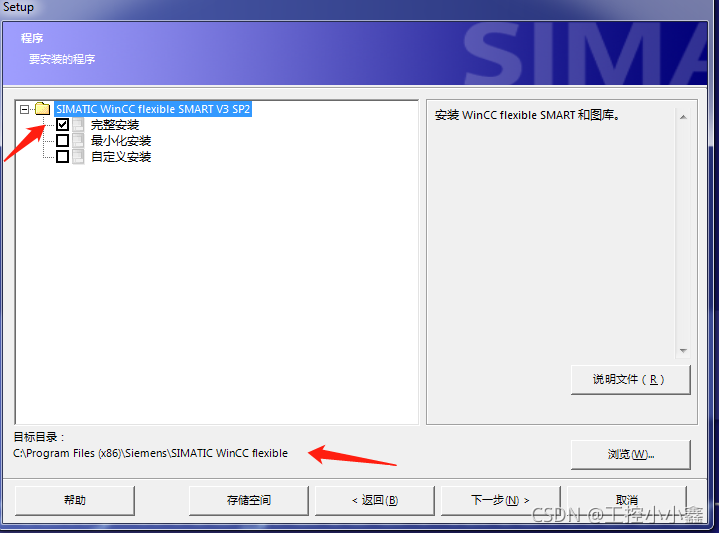Click the 存储空间 button
Viewport: 719px width, 533px height.
point(249,500)
